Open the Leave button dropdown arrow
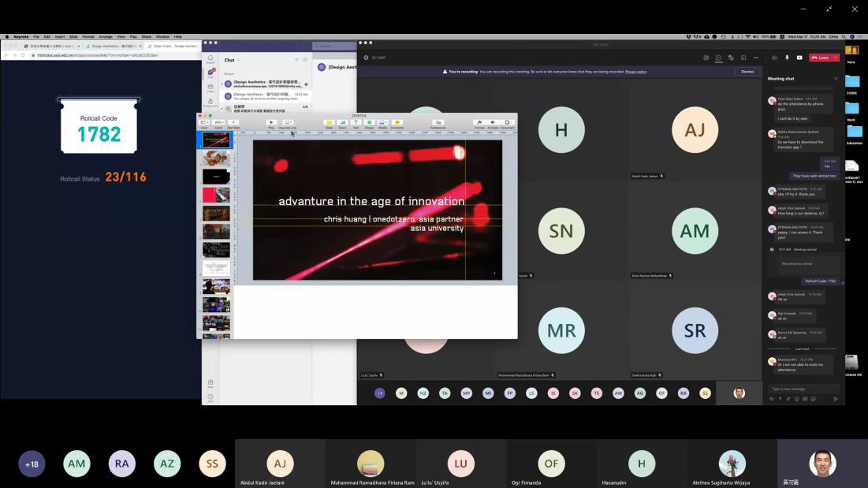The width and height of the screenshot is (868, 488). (x=836, y=58)
